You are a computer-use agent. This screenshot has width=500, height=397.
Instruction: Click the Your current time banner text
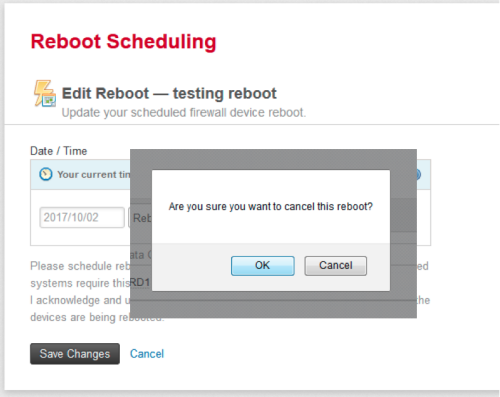[94, 174]
